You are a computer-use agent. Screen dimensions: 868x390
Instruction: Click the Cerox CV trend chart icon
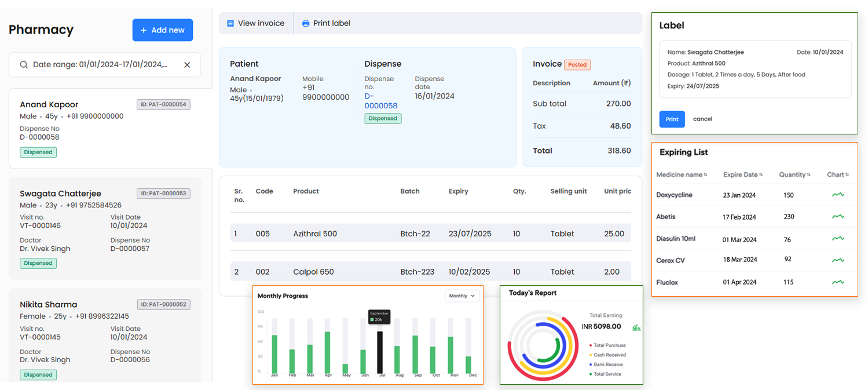tap(837, 260)
